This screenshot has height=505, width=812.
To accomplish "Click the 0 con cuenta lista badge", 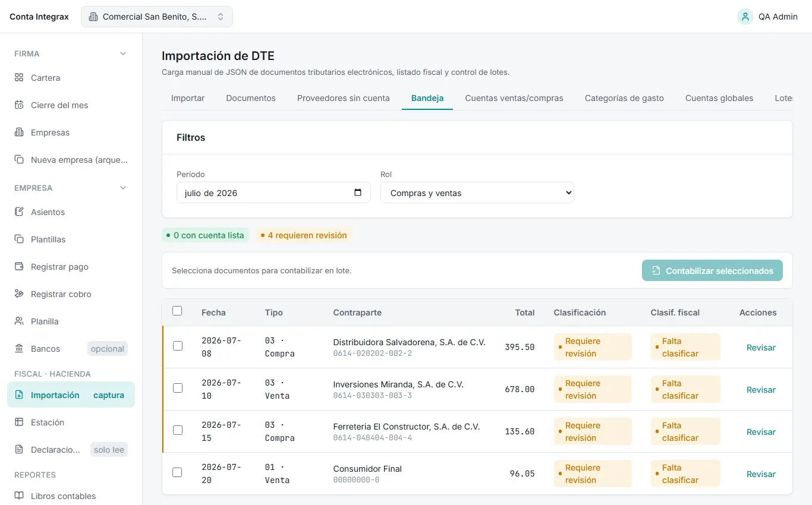I will pyautogui.click(x=205, y=235).
